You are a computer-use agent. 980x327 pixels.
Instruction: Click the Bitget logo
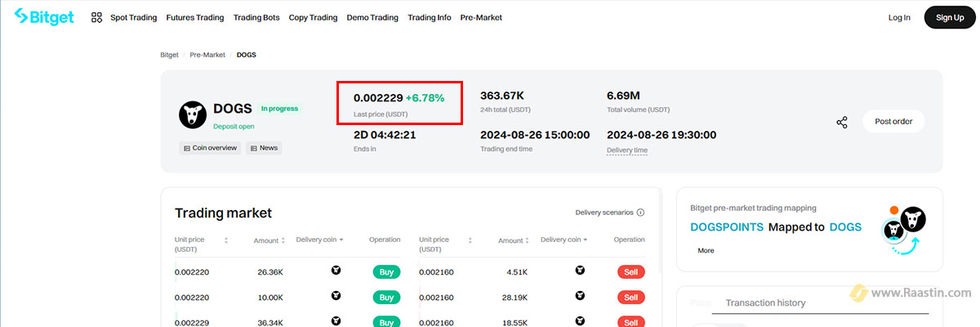coord(46,16)
